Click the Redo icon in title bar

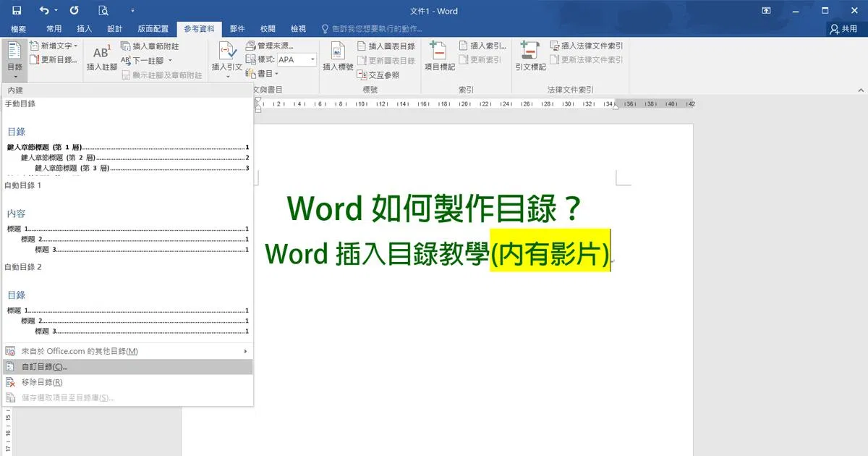pyautogui.click(x=75, y=11)
